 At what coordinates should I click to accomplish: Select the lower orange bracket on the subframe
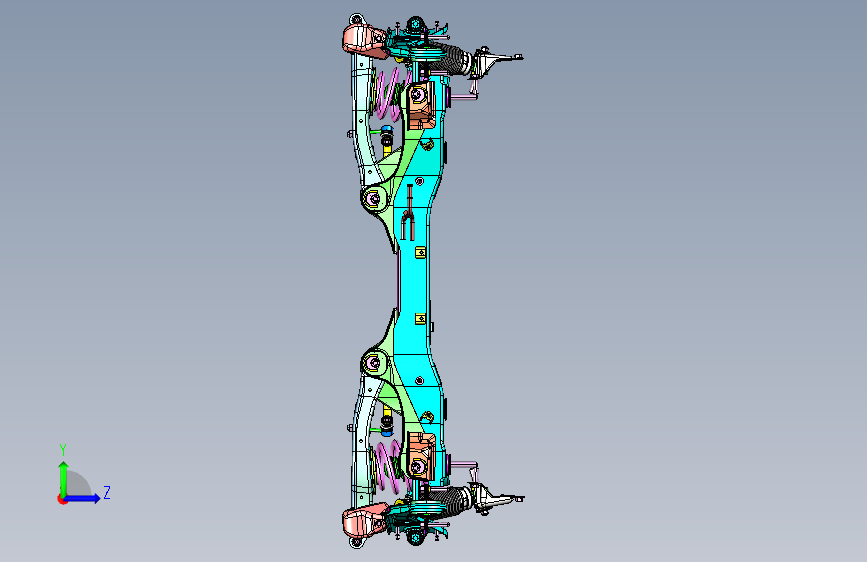pos(421,455)
